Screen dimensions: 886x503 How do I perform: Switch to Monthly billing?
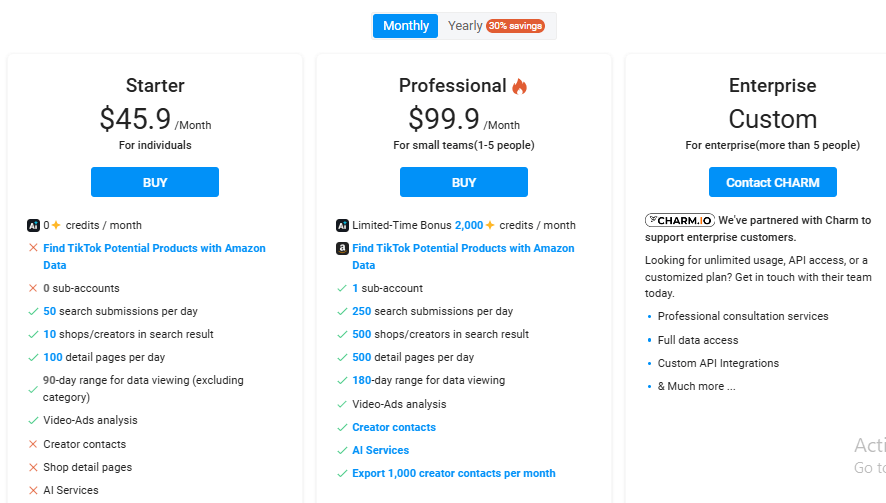pyautogui.click(x=405, y=26)
